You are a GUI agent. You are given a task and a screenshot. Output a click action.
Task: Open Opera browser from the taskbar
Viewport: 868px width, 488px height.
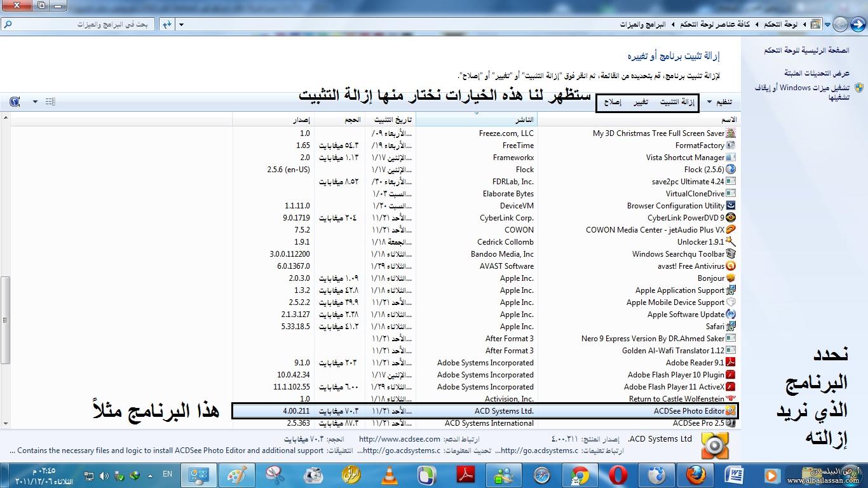617,475
